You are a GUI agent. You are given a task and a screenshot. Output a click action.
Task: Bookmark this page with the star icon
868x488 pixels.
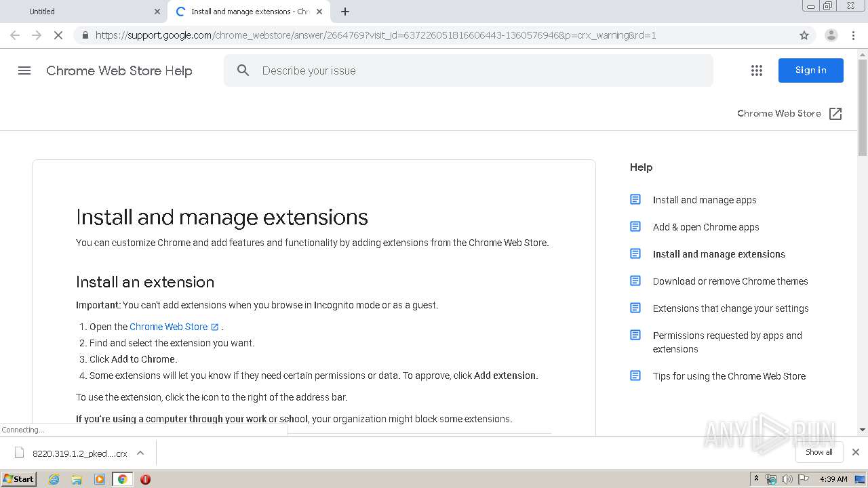coord(804,35)
